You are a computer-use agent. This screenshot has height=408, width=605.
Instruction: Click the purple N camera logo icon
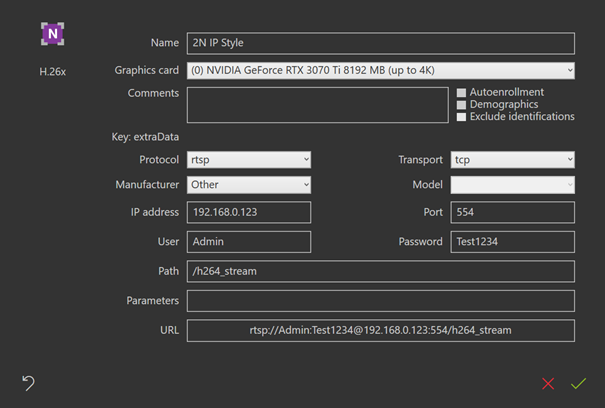point(53,34)
